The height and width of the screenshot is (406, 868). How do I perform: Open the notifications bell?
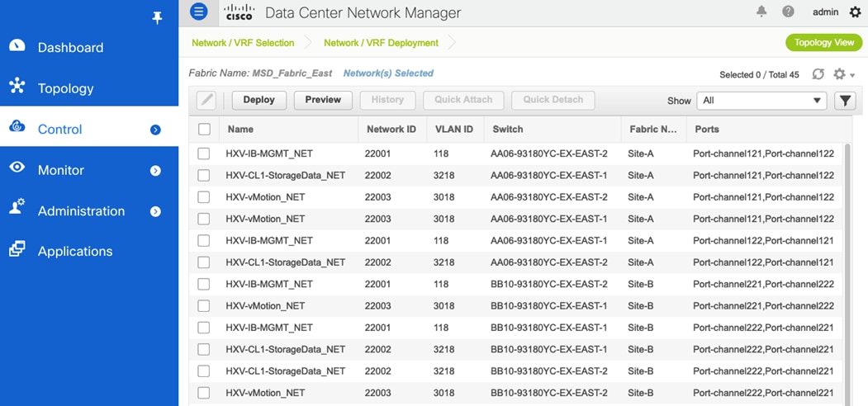[761, 12]
